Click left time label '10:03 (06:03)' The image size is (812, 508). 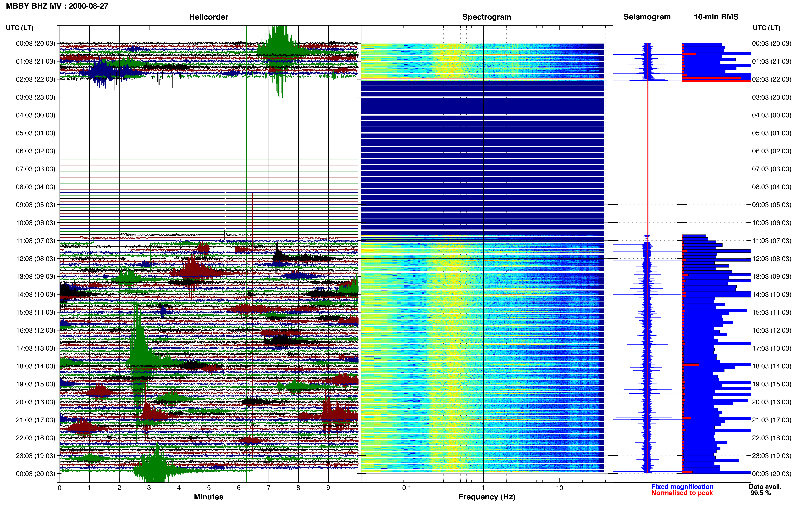click(36, 223)
